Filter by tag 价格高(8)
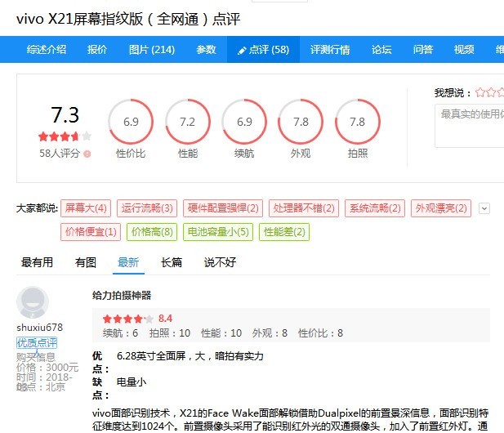 (x=152, y=232)
